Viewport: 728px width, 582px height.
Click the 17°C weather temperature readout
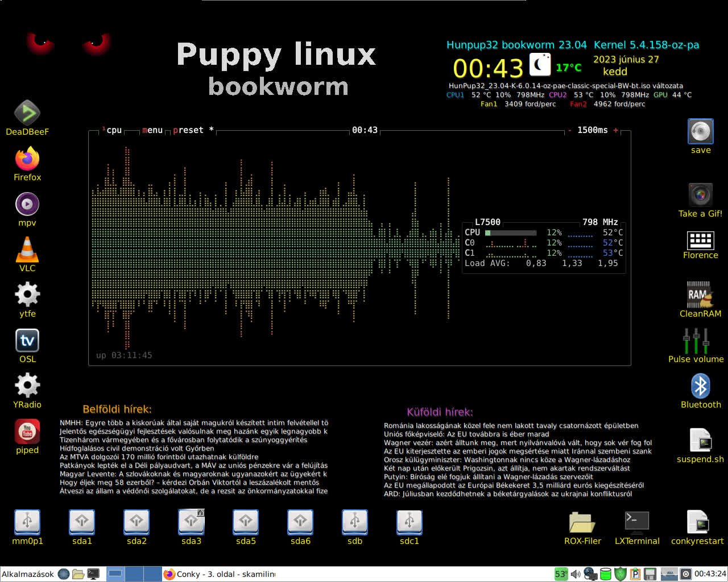pyautogui.click(x=569, y=68)
